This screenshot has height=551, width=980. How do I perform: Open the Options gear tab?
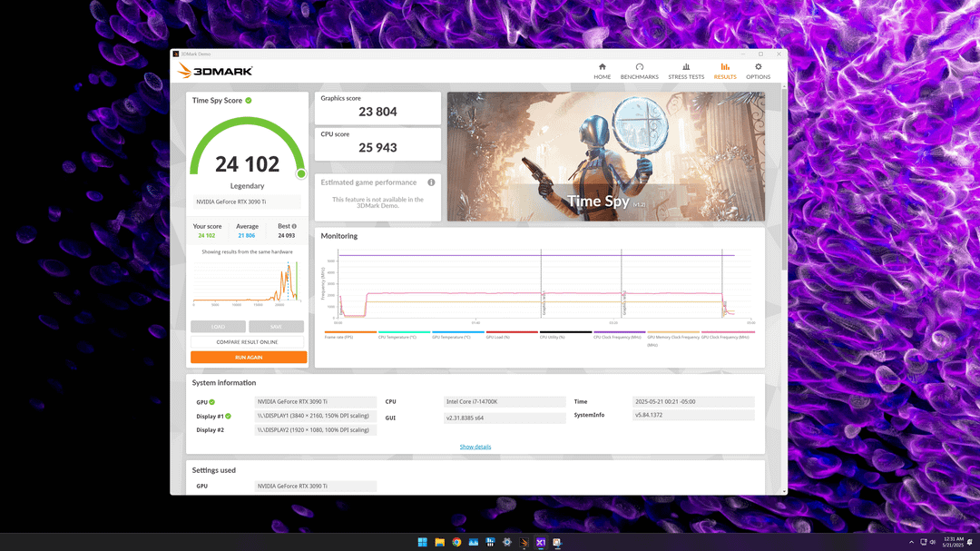758,72
